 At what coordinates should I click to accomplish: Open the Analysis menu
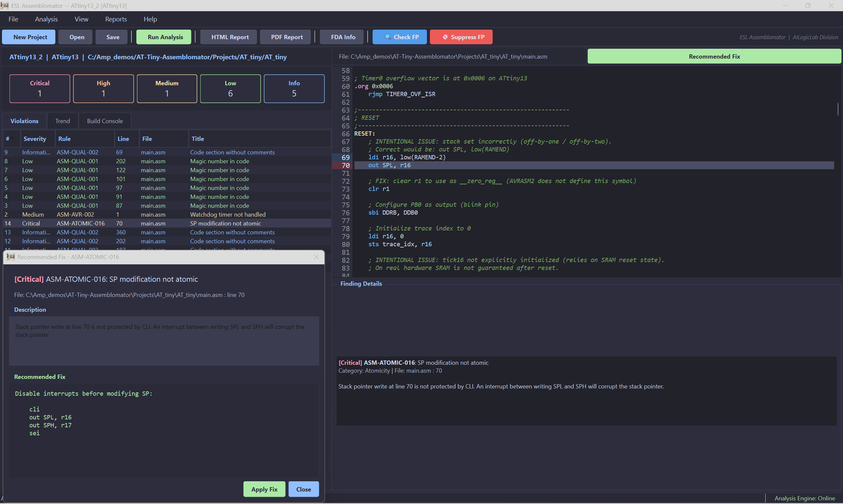[46, 19]
